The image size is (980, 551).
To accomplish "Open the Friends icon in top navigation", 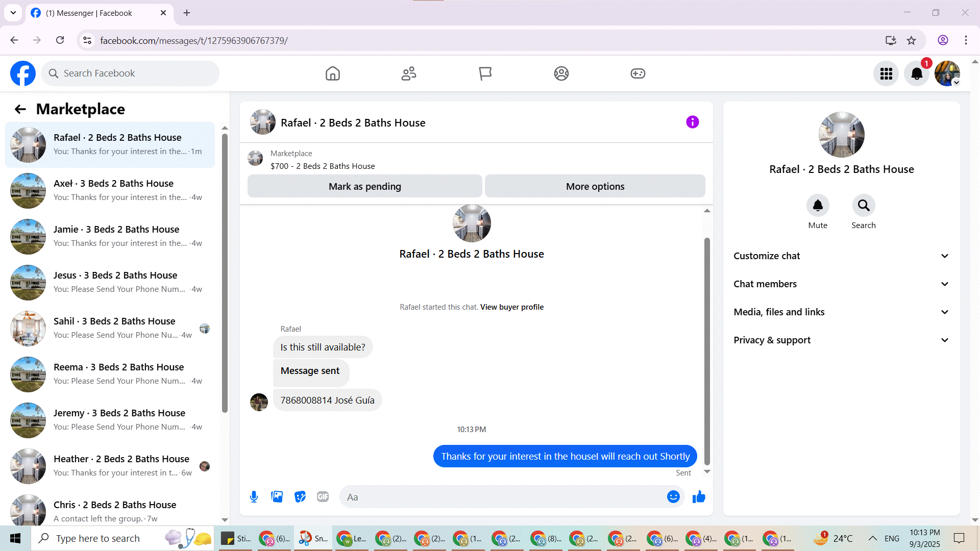I will (409, 73).
